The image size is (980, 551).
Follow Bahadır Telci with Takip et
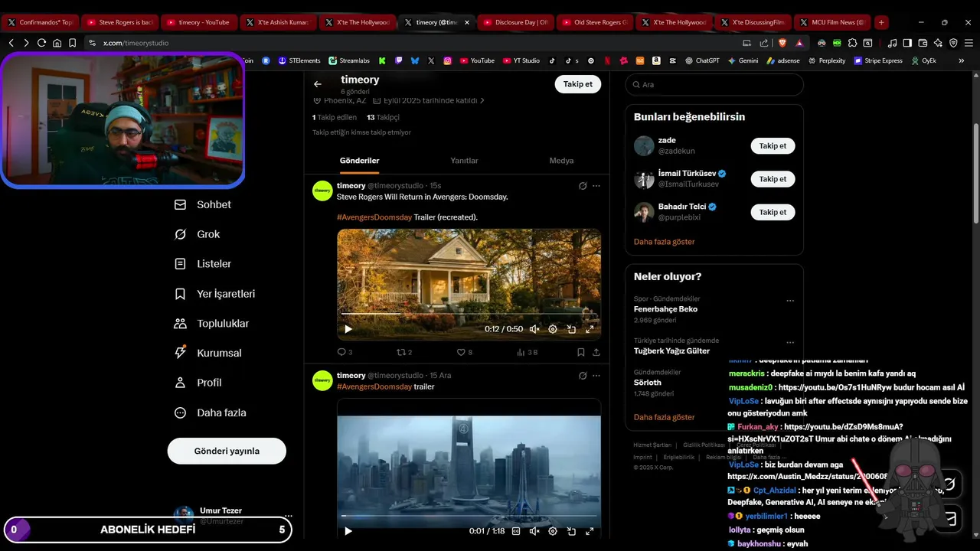coord(773,212)
